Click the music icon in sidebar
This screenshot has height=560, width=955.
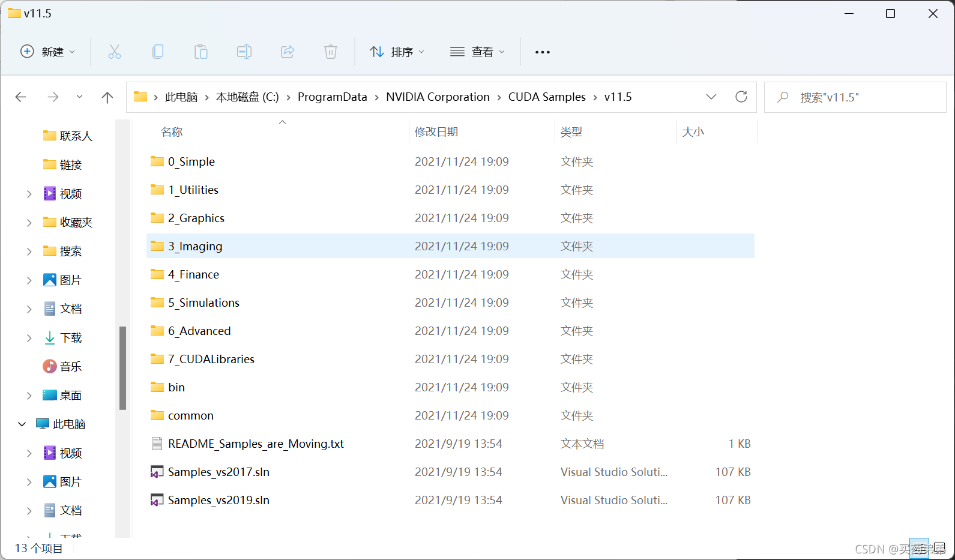pos(50,366)
